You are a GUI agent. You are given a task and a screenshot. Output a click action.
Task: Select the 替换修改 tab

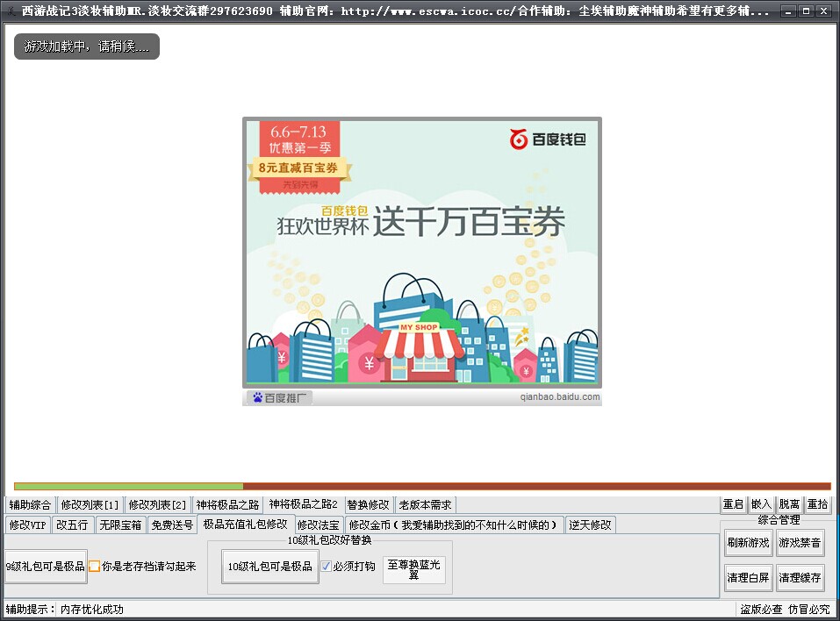(x=368, y=504)
